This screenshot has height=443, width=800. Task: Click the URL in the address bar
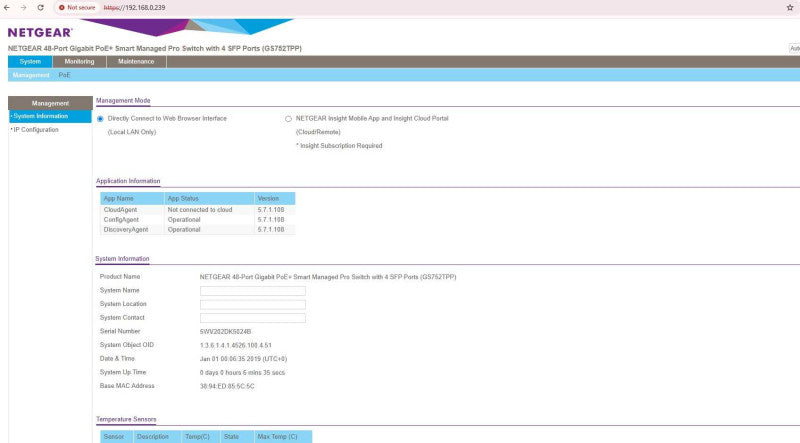(x=134, y=8)
